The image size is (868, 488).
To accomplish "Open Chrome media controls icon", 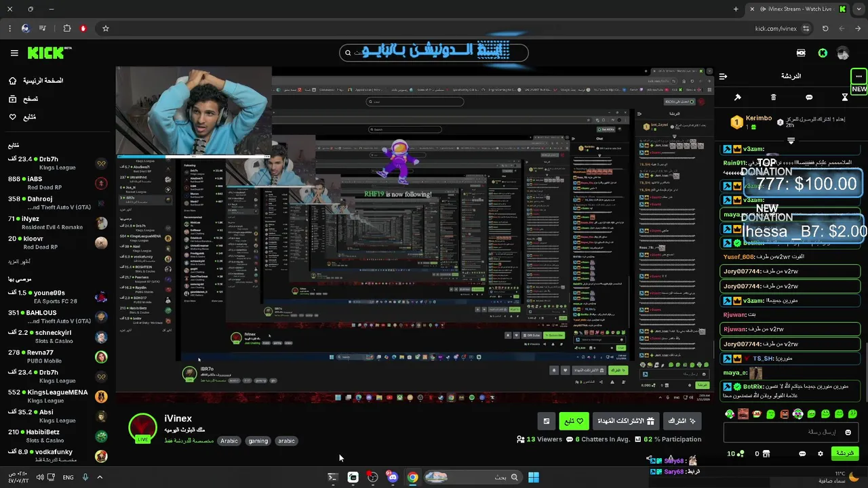I will click(43, 28).
